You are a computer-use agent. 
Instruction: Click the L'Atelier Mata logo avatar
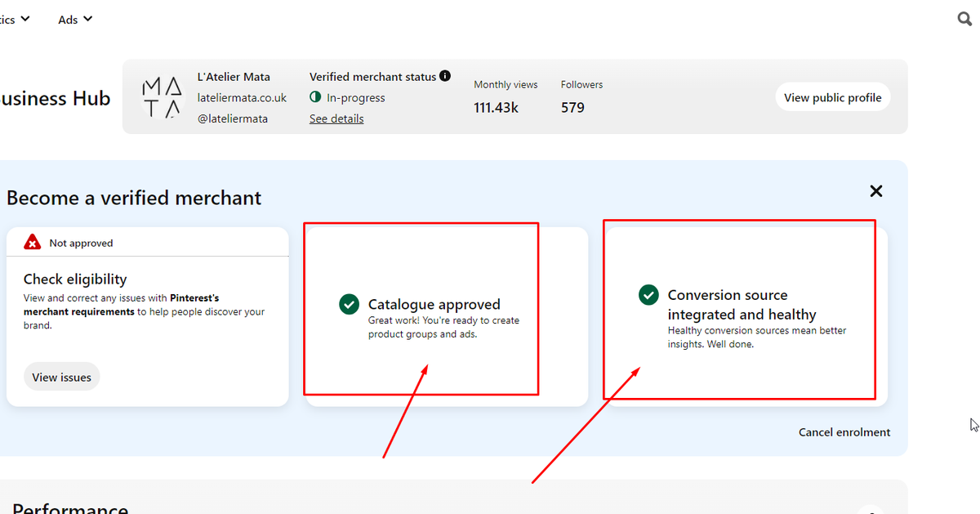(x=162, y=98)
